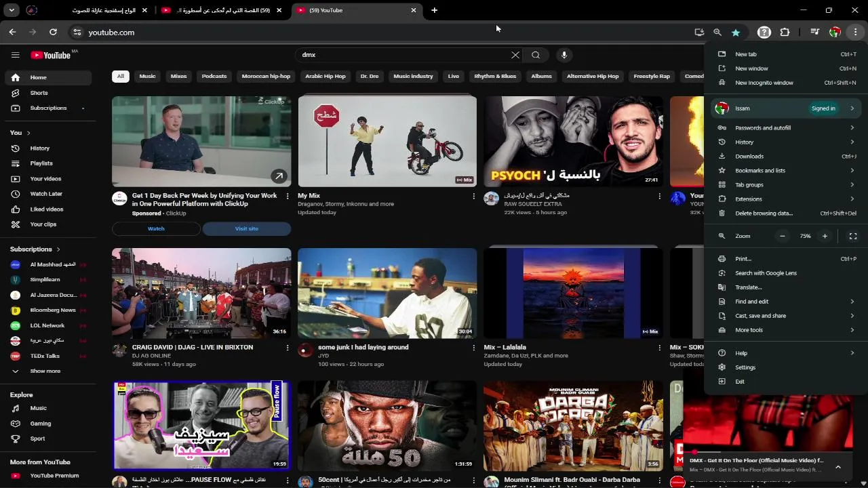The height and width of the screenshot is (488, 868).
Task: Open TEDx Talks subscription channel
Action: 47,356
